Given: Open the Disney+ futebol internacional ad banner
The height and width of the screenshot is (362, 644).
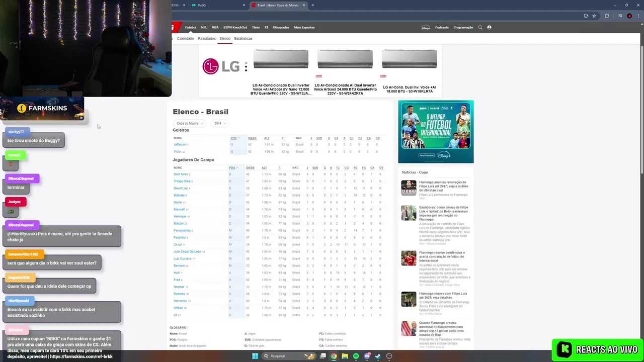Looking at the screenshot, I should pyautogui.click(x=436, y=132).
